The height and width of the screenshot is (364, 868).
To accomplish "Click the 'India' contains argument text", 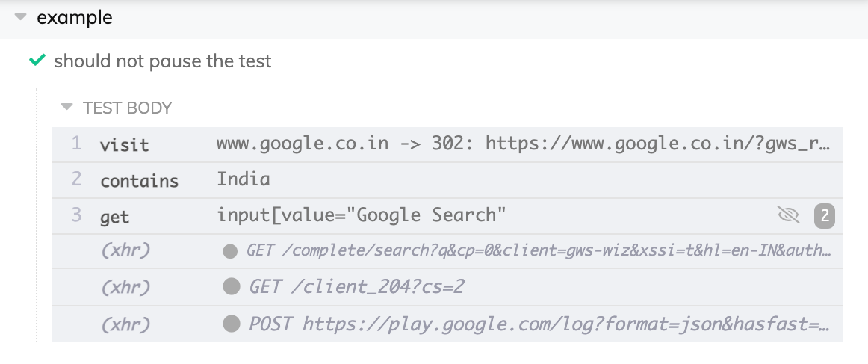I will click(244, 179).
